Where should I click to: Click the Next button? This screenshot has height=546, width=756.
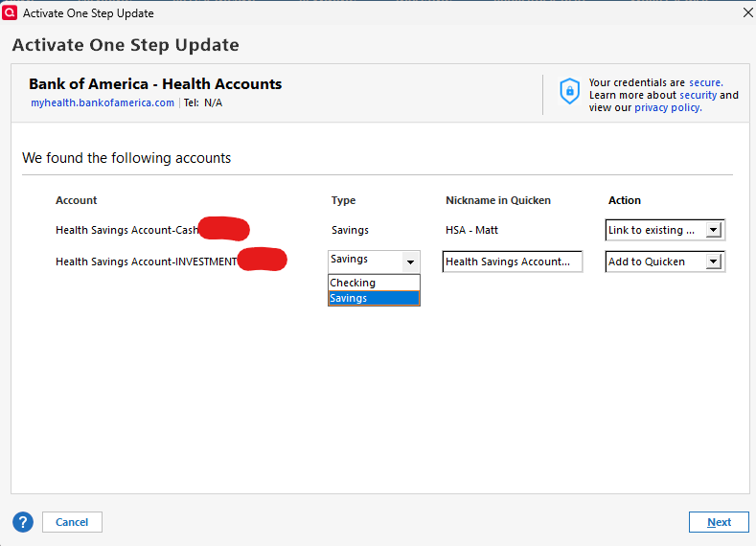719,522
